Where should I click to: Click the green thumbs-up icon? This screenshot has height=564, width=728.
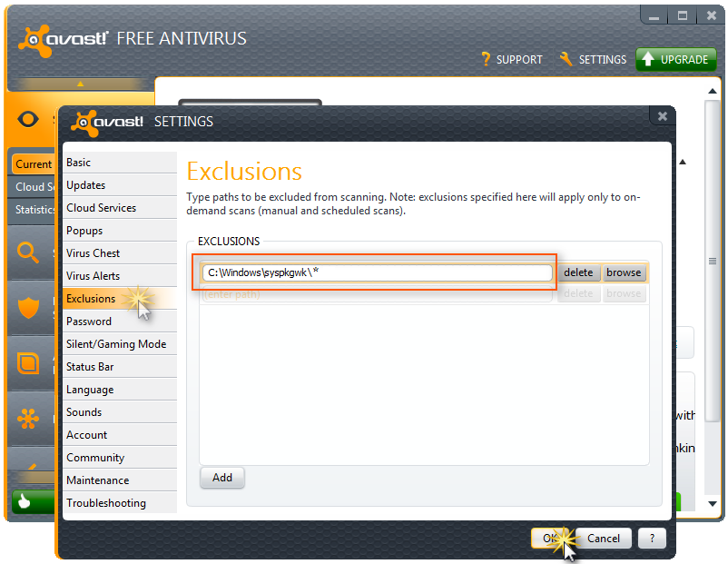[x=24, y=501]
